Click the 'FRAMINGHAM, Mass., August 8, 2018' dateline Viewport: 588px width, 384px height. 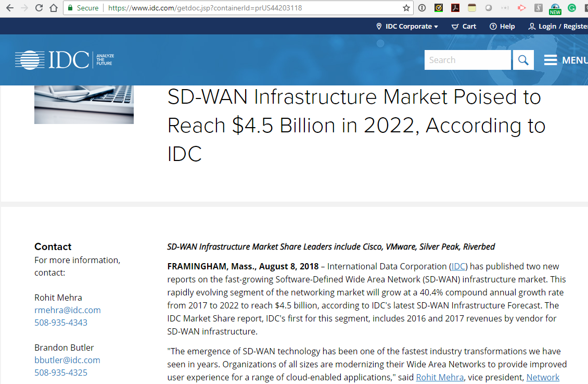pos(242,267)
